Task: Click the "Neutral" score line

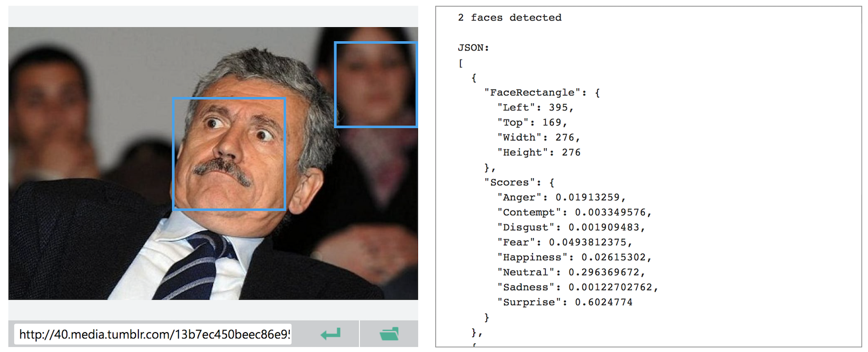Action: pos(571,272)
